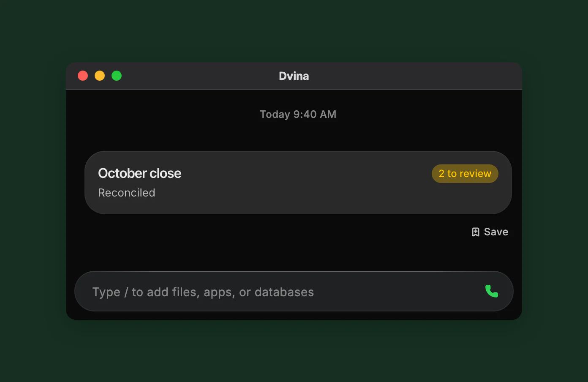The image size is (588, 382).
Task: Maximize the Dvina window with green button
Action: coord(117,76)
